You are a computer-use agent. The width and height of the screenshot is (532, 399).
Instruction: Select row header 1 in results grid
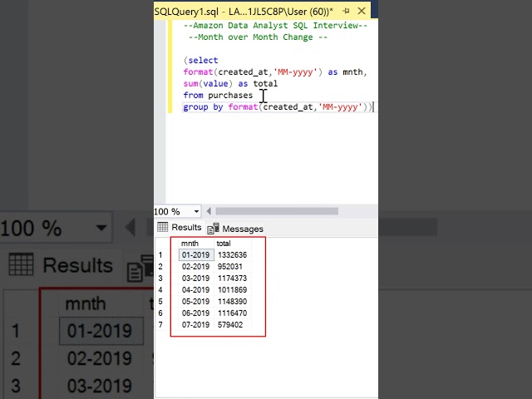[x=160, y=255]
